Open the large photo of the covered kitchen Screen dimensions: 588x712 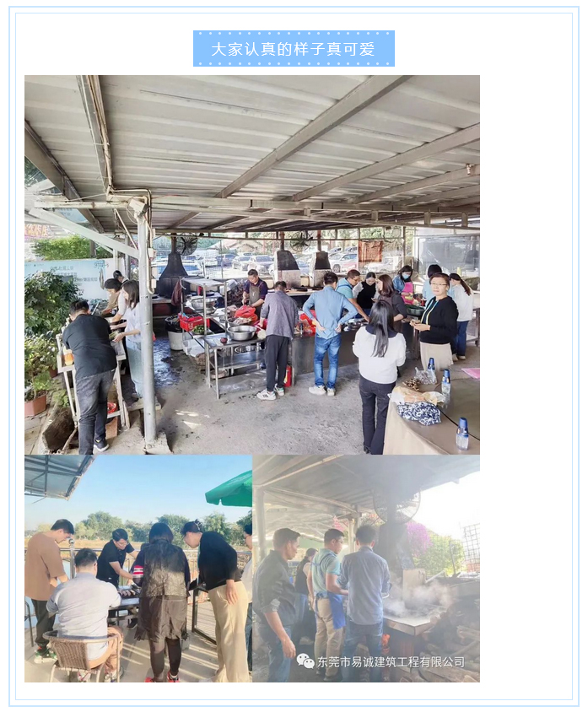(x=252, y=265)
